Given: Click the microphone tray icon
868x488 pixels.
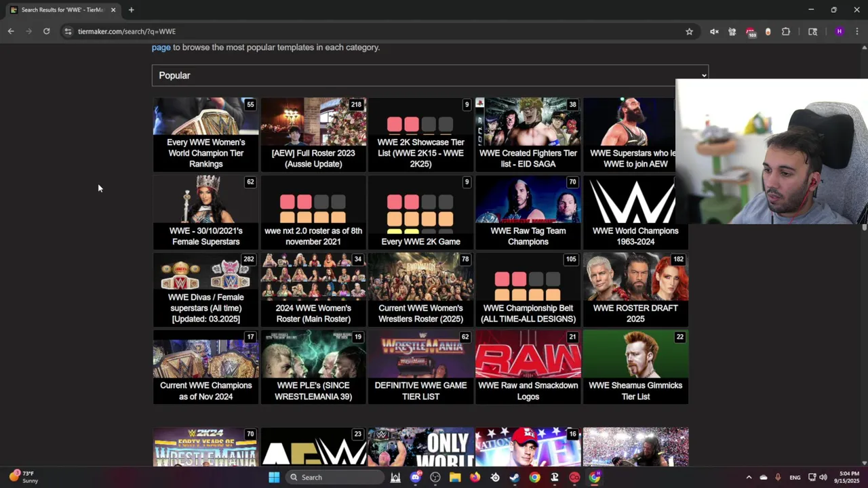Looking at the screenshot, I should [x=778, y=477].
